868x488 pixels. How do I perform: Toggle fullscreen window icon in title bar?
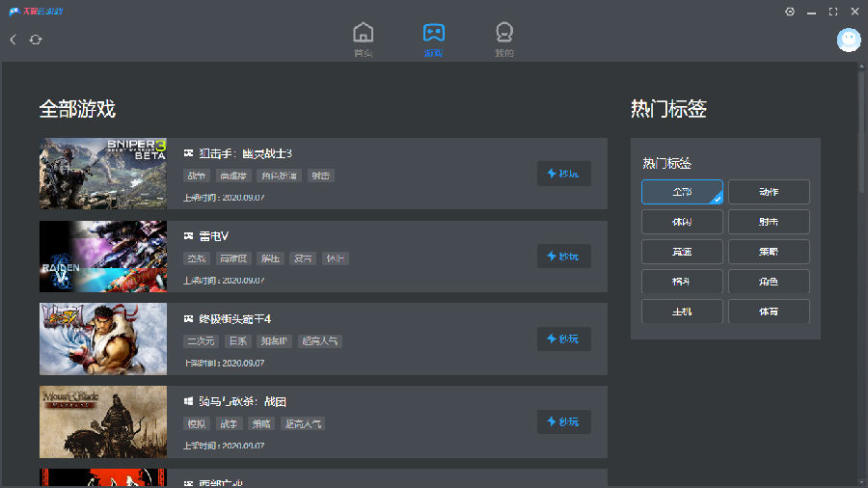[833, 11]
